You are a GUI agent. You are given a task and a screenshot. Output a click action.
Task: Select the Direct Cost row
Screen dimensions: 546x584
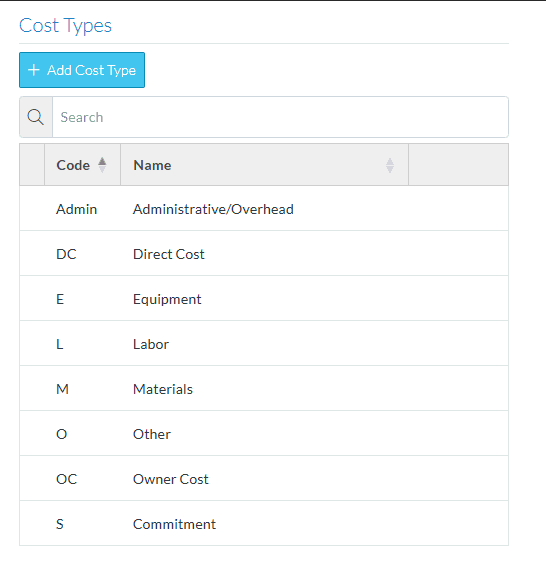[x=264, y=254]
